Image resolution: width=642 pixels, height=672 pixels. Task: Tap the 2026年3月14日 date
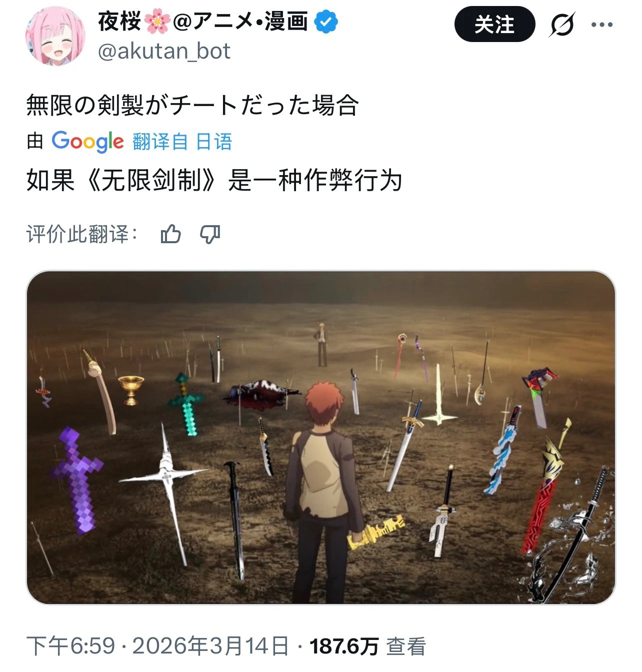point(210,646)
